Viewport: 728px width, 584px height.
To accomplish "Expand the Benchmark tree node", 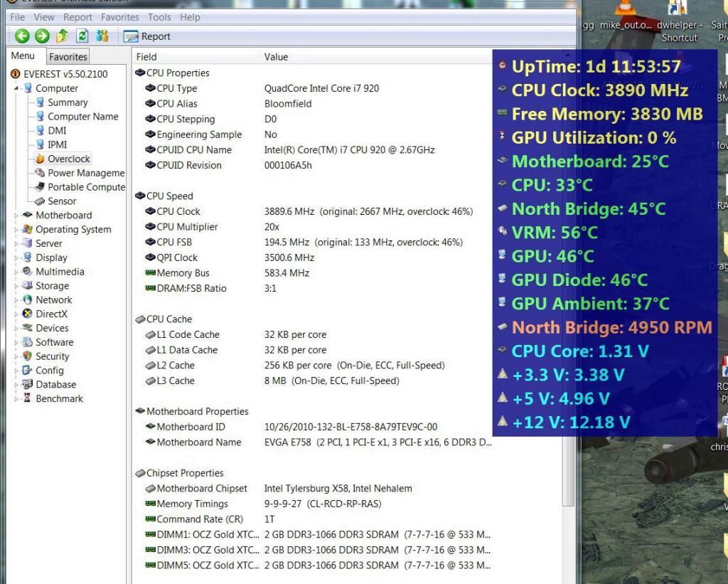I will click(16, 399).
